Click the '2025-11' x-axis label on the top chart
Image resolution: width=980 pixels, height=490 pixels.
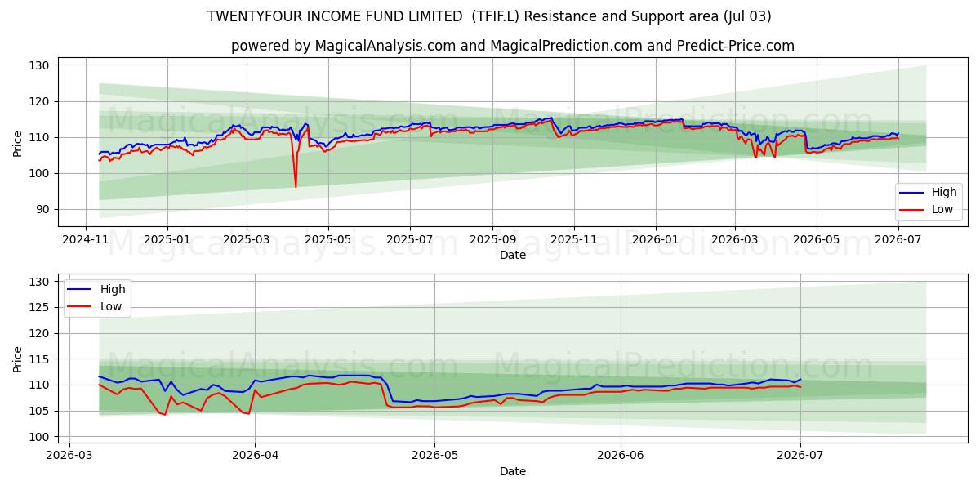coord(573,241)
